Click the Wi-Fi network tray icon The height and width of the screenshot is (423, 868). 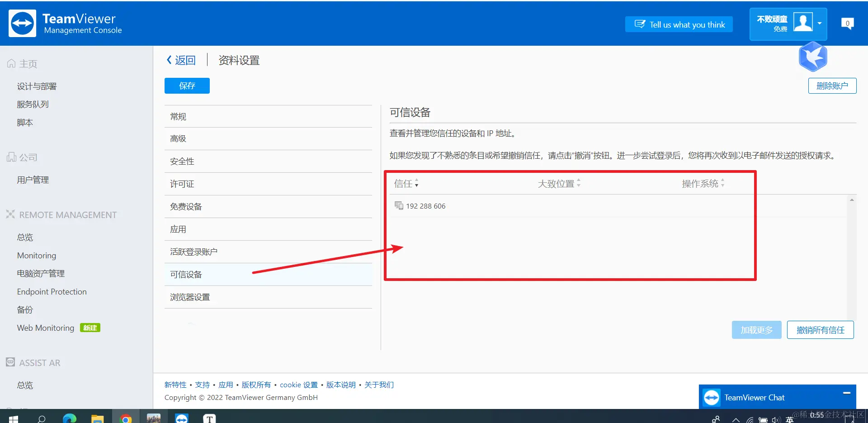pos(750,420)
